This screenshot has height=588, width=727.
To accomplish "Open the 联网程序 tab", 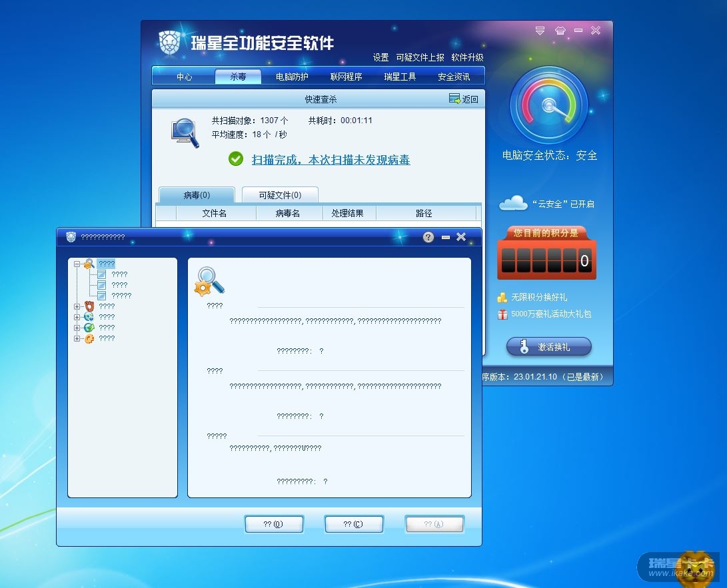I will tap(346, 77).
